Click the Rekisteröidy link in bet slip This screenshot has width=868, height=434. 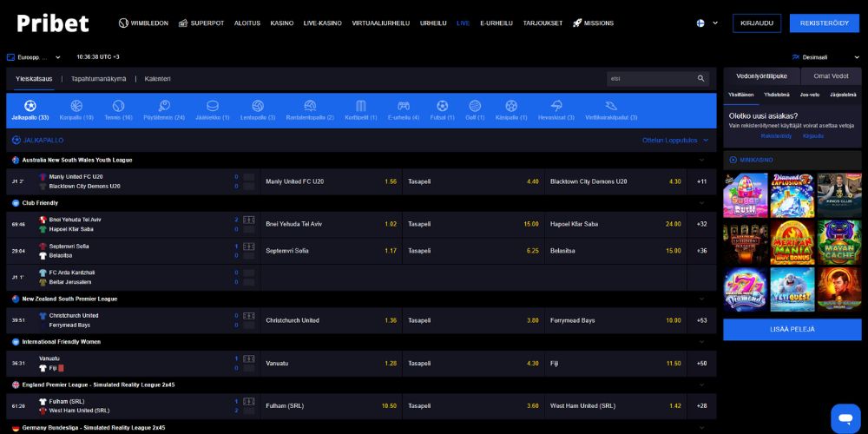[776, 136]
